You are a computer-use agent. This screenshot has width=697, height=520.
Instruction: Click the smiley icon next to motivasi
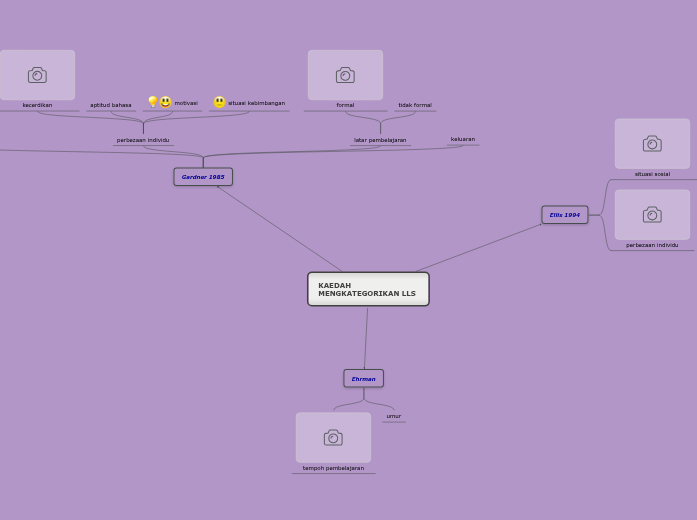166,102
